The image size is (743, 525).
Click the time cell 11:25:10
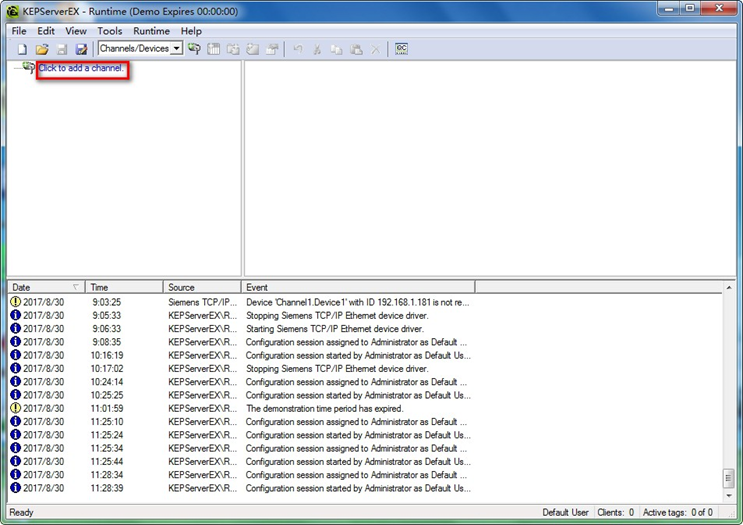tap(107, 421)
